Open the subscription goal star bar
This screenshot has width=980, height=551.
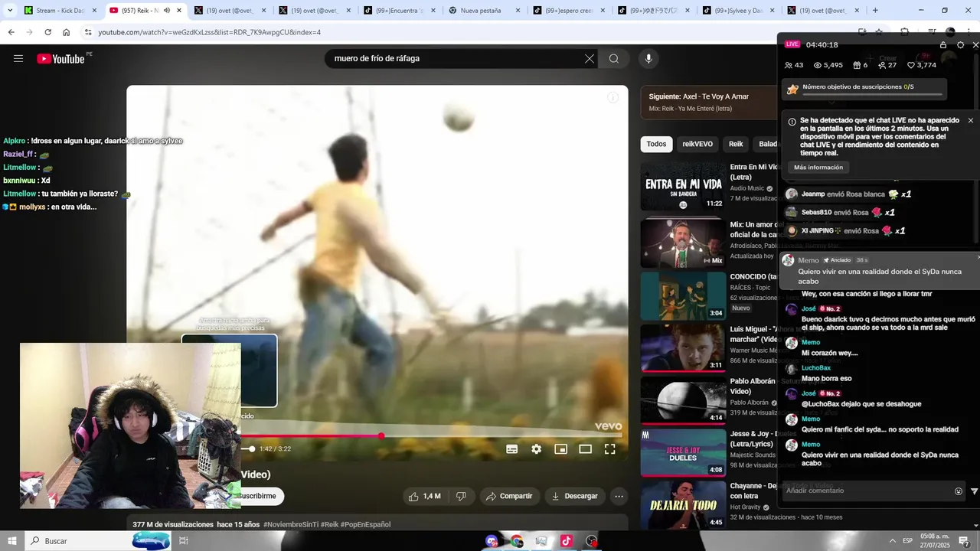(x=864, y=90)
